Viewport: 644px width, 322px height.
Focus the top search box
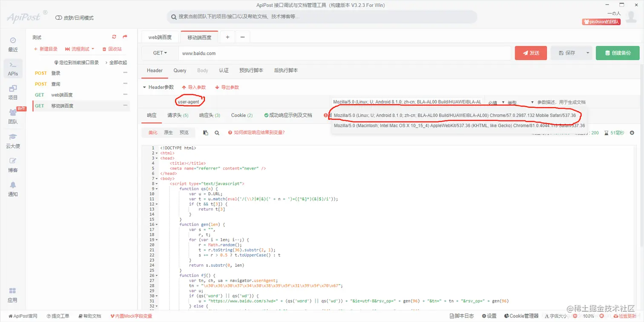tap(322, 17)
